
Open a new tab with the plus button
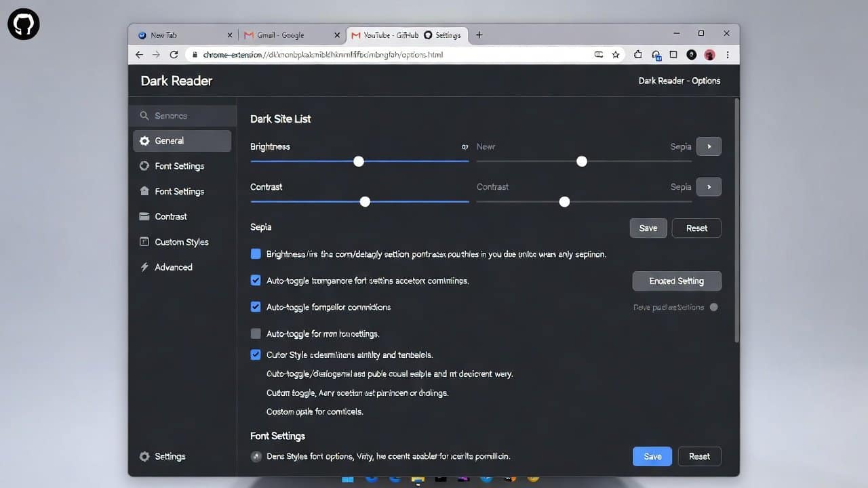(x=479, y=35)
